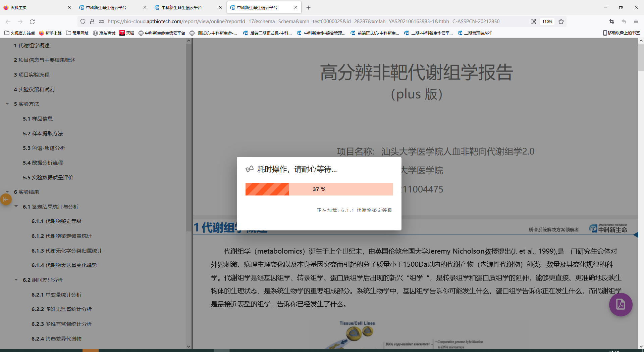This screenshot has height=352, width=644.
Task: Open the 京东商城 bookmark
Action: pyautogui.click(x=104, y=33)
